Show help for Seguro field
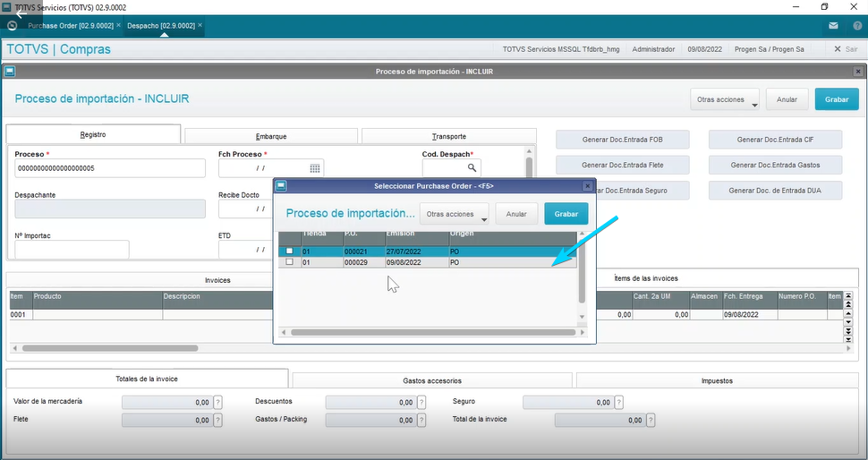The image size is (868, 460). point(619,403)
